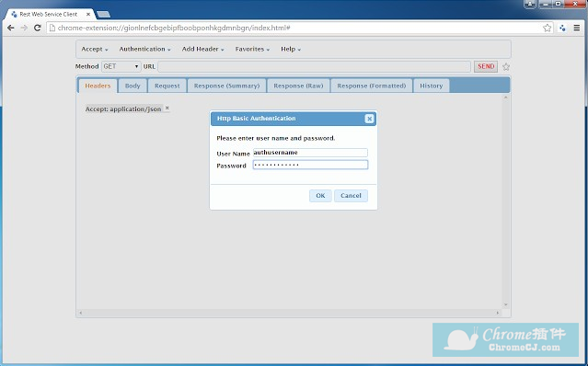Add request to favorites with star icon
The image size is (588, 366).
(x=506, y=67)
